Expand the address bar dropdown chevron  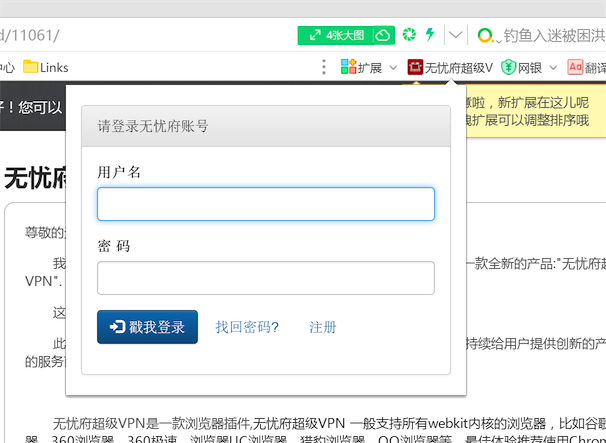pos(456,35)
